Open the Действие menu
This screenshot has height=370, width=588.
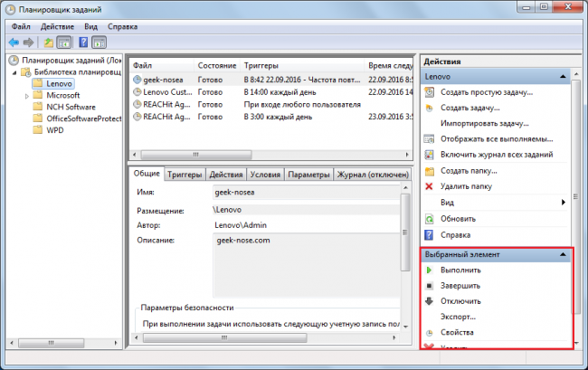(x=56, y=27)
